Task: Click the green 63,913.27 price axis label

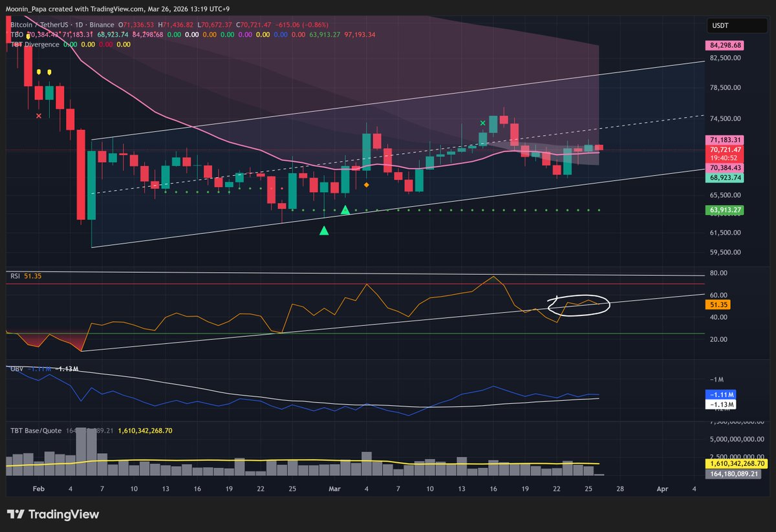Action: click(x=724, y=209)
